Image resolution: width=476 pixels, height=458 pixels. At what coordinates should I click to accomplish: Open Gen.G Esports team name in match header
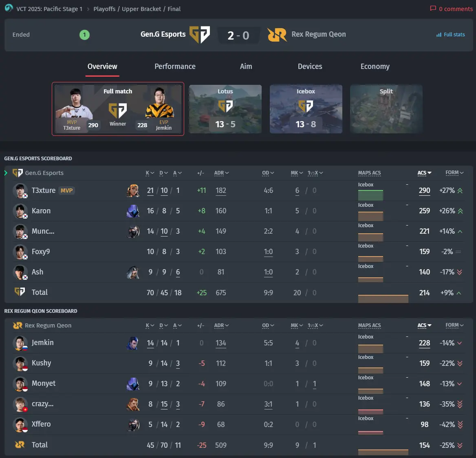click(x=163, y=34)
